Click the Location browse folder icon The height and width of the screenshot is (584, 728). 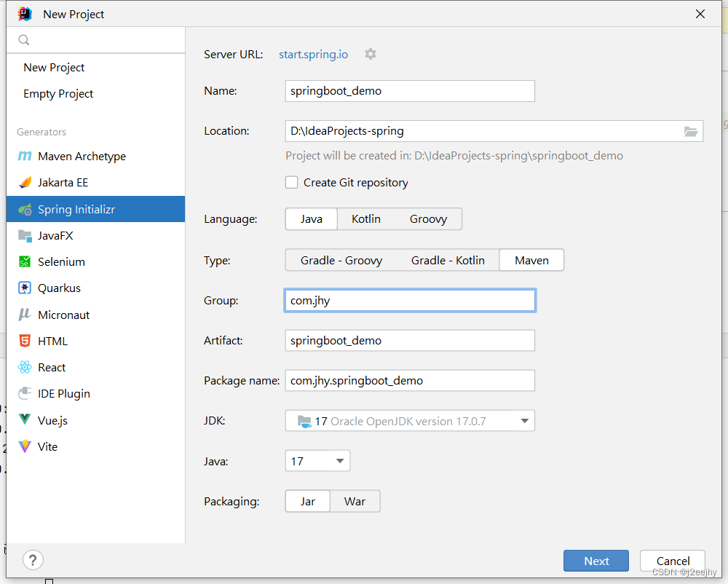pyautogui.click(x=691, y=131)
